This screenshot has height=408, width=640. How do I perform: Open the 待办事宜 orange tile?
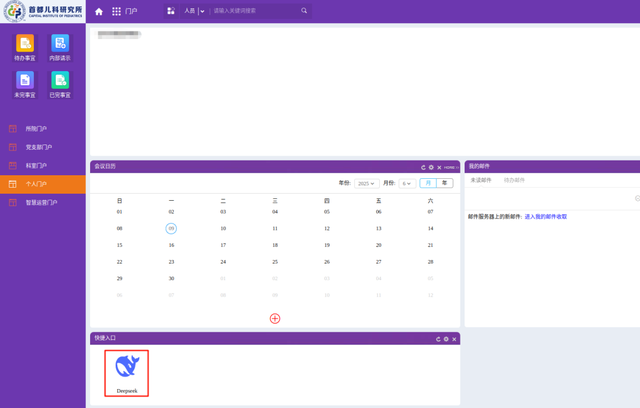pyautogui.click(x=25, y=48)
